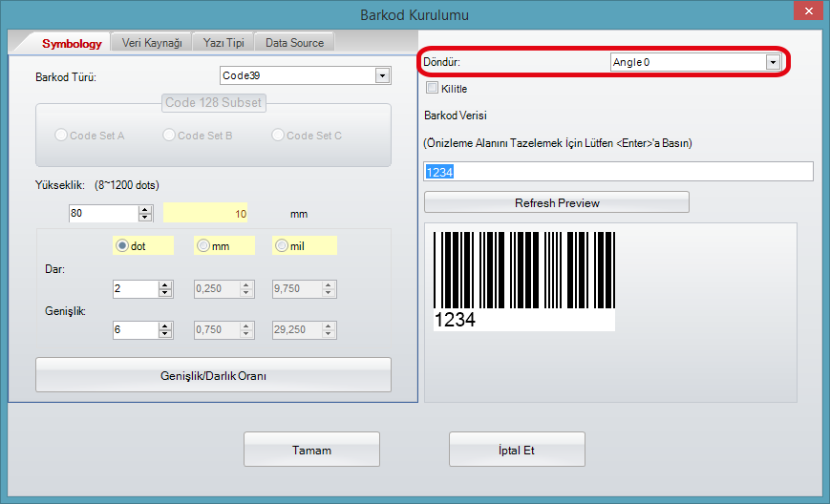Click the Barkod Verisi text field
830x504 pixels.
tap(618, 171)
